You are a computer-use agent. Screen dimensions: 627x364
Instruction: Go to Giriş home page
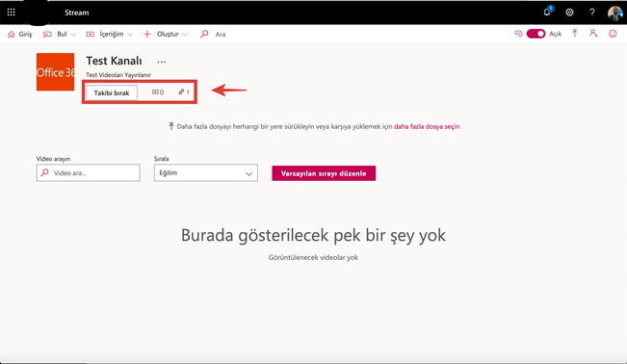coord(19,34)
